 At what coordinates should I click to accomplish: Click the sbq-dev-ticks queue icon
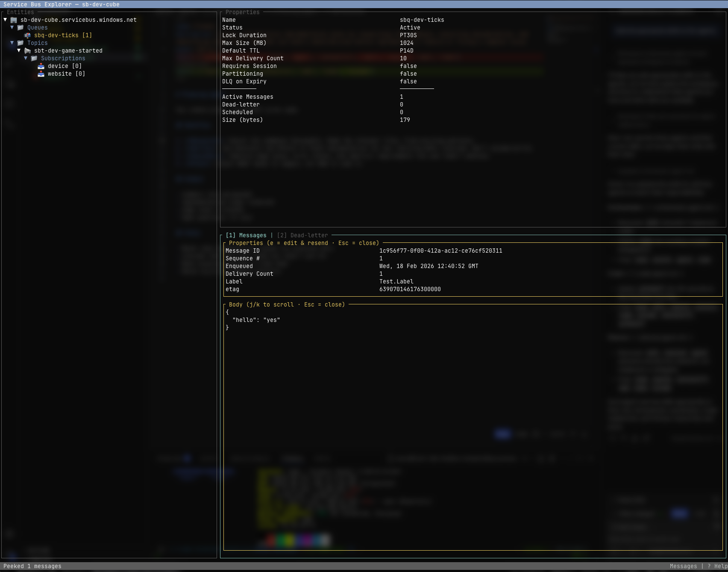pos(27,35)
